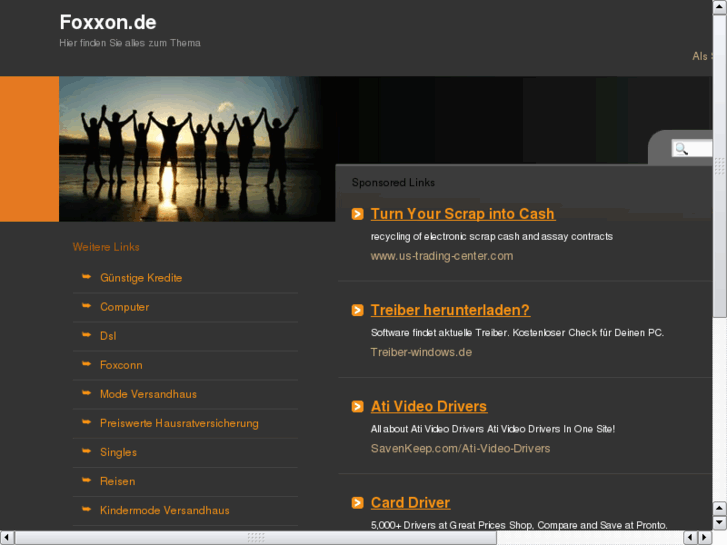
Task: Click the Foxxon.de site title
Action: pos(108,22)
